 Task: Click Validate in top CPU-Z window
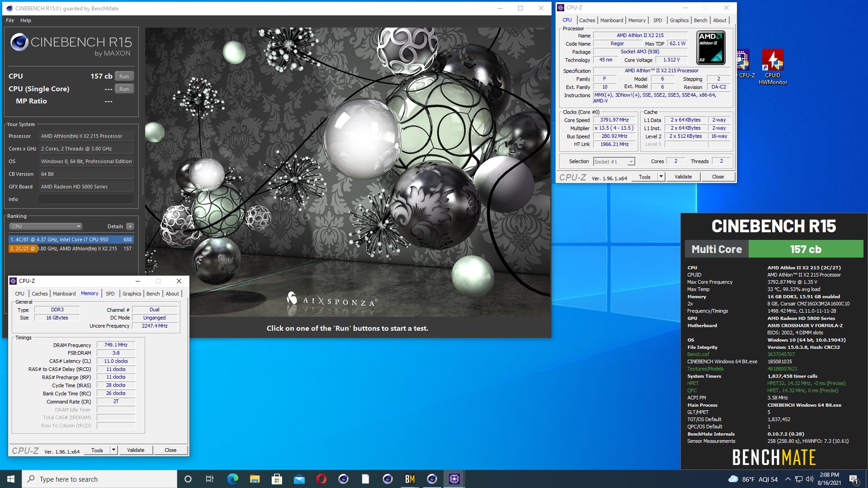tap(683, 177)
